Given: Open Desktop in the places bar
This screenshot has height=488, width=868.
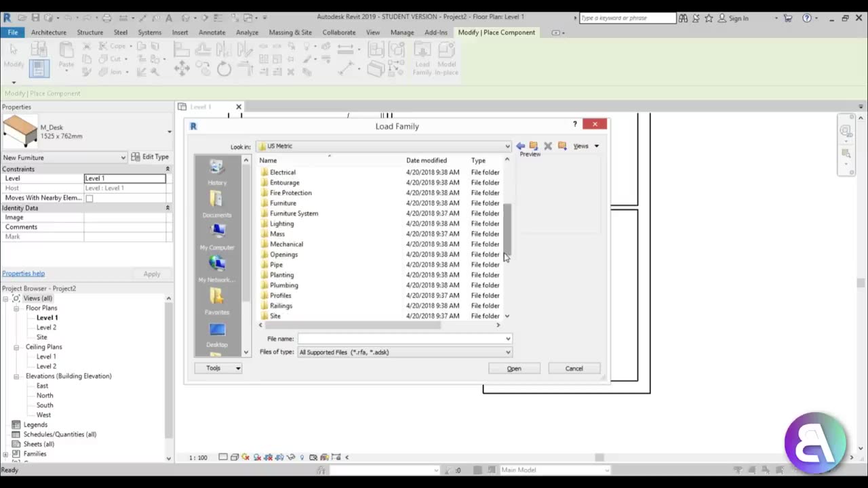Looking at the screenshot, I should pyautogui.click(x=217, y=334).
